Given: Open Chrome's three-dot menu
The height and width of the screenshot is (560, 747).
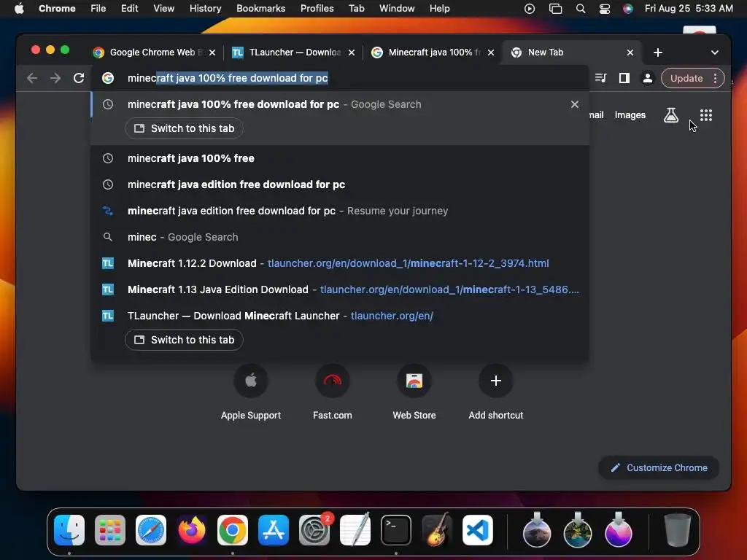Looking at the screenshot, I should [715, 78].
